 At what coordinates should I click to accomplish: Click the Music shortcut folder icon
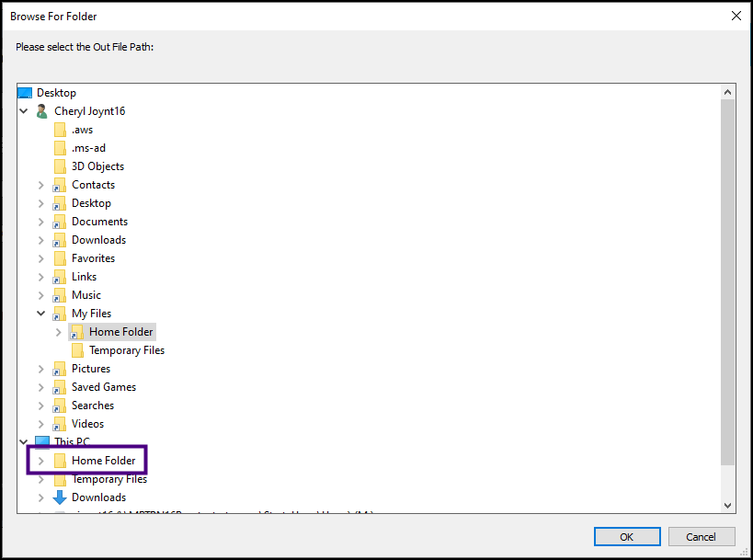[59, 295]
